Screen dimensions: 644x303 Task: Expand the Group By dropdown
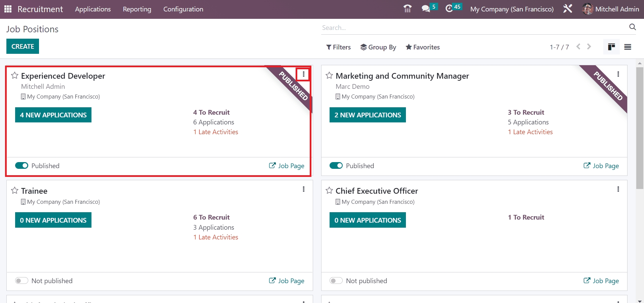click(378, 47)
